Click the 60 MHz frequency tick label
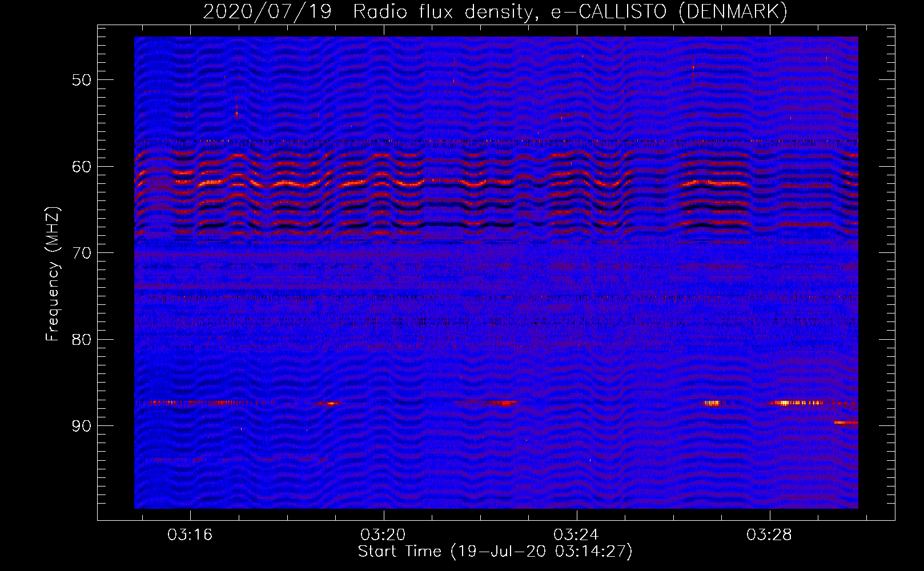The height and width of the screenshot is (571, 924). (x=82, y=167)
